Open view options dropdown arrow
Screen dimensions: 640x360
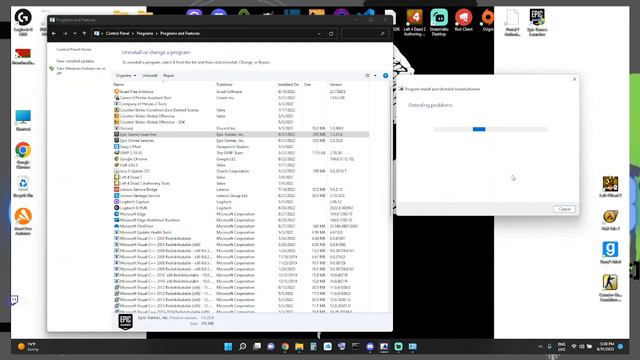[x=375, y=76]
